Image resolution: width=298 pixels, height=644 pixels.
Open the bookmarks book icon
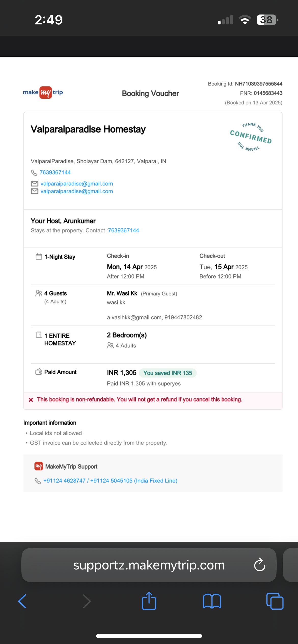[x=212, y=601]
